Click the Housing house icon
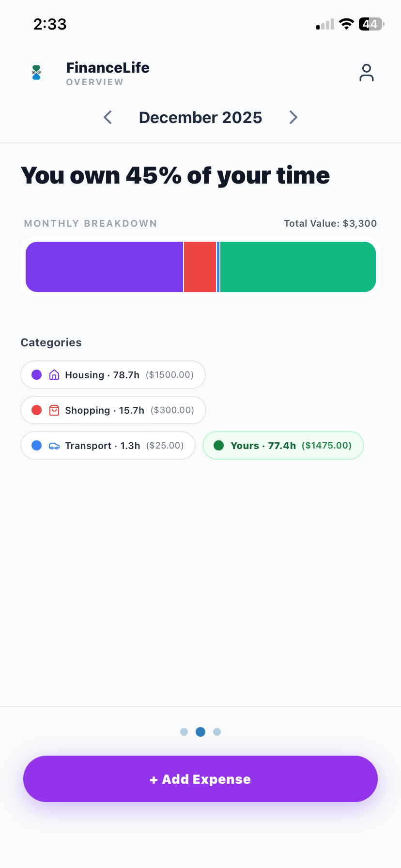The image size is (401, 868). [54, 374]
